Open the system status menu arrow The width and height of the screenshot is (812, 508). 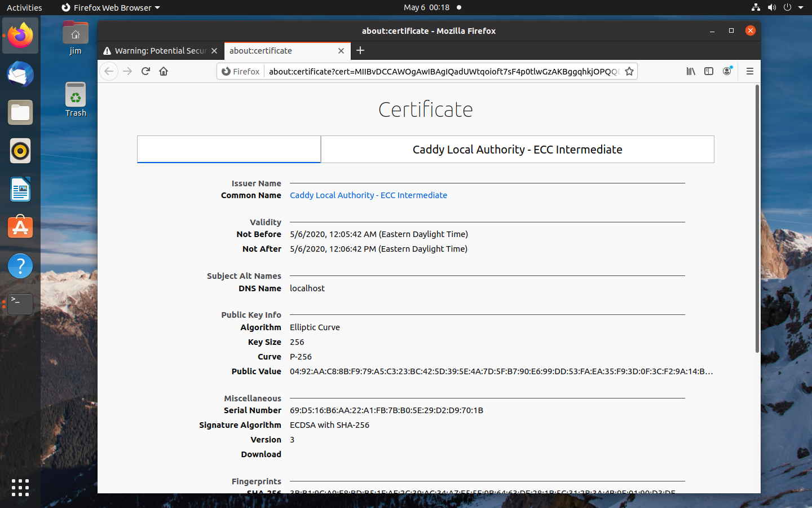pos(801,7)
